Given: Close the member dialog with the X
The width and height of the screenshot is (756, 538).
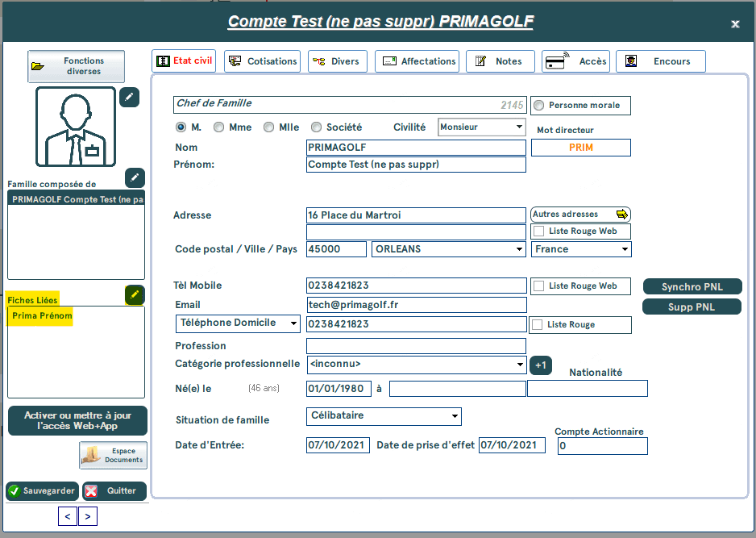Looking at the screenshot, I should 735,23.
